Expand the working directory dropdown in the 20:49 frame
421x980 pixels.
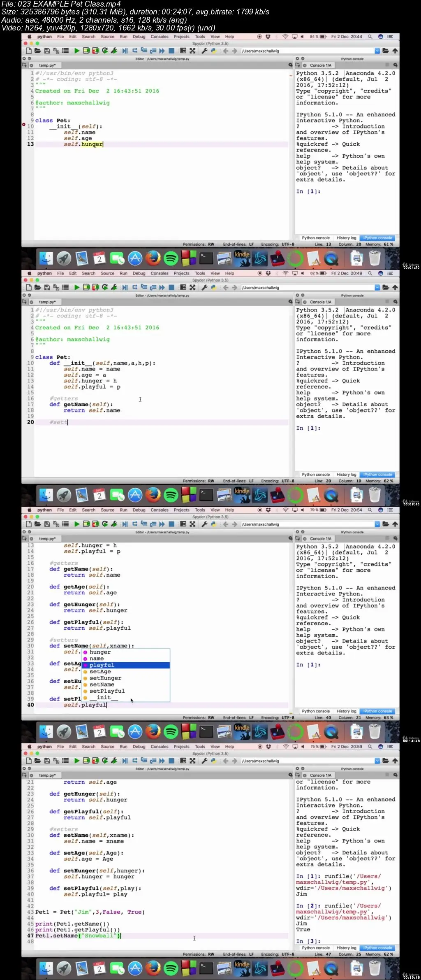377,288
